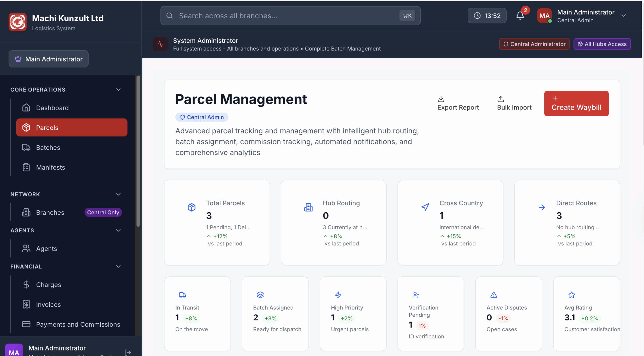Collapse the CORE OPERATIONS section
Image resolution: width=644 pixels, height=356 pixels.
click(118, 89)
